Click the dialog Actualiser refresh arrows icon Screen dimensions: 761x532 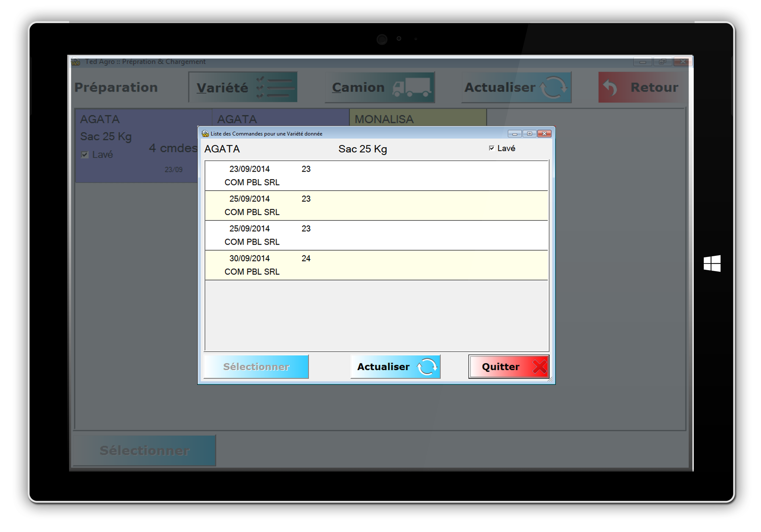coord(427,367)
